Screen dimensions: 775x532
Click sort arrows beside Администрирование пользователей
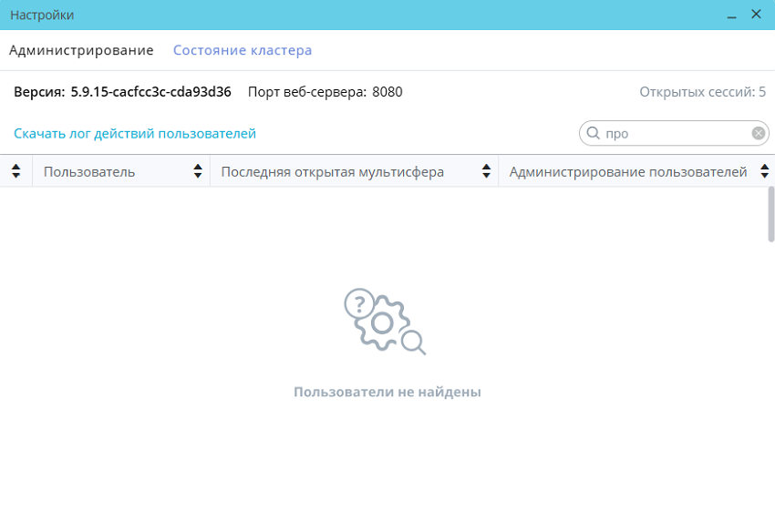pyautogui.click(x=763, y=171)
